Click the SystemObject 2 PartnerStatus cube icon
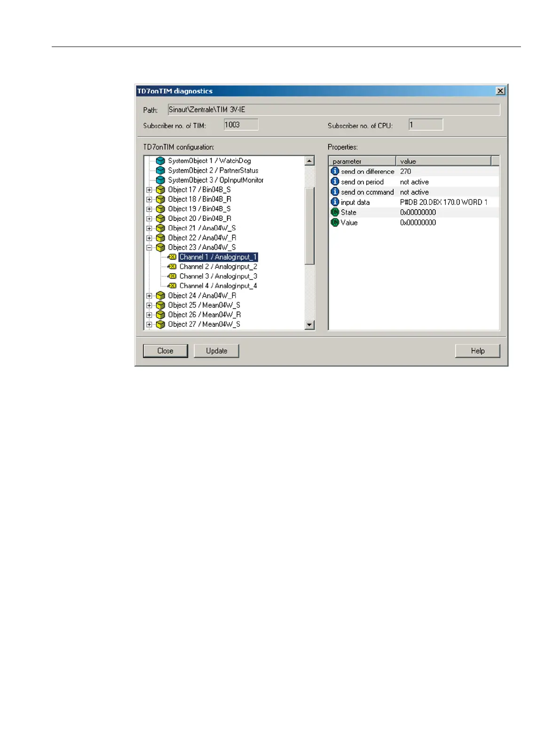Screen dimensions: 560x746 tap(160, 170)
